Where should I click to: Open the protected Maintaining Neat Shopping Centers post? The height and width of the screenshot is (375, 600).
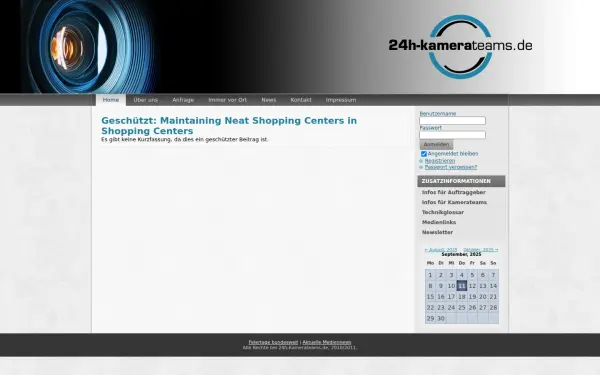[229, 126]
